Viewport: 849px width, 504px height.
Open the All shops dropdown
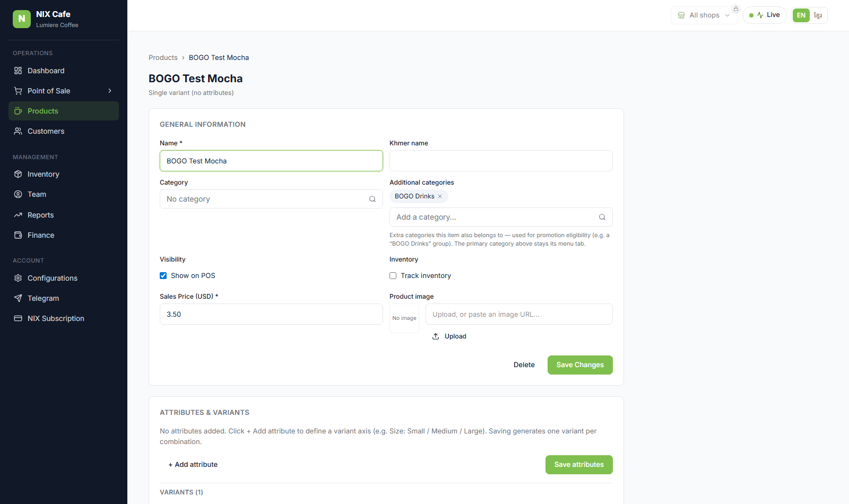[x=704, y=15]
